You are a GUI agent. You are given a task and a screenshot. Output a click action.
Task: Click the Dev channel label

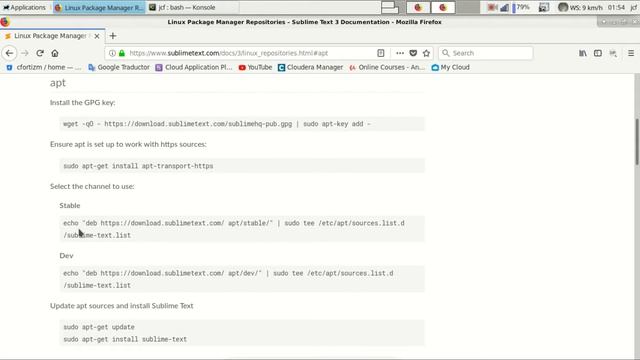[66, 256]
